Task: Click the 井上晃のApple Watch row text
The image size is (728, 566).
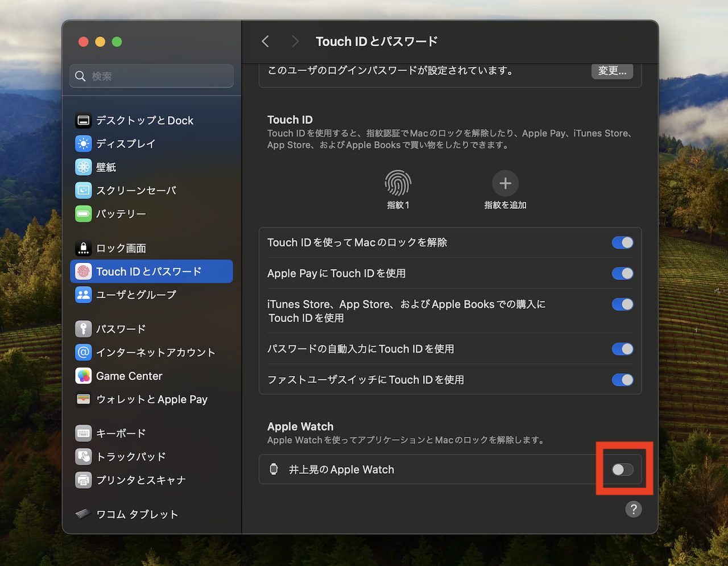Action: (x=341, y=469)
